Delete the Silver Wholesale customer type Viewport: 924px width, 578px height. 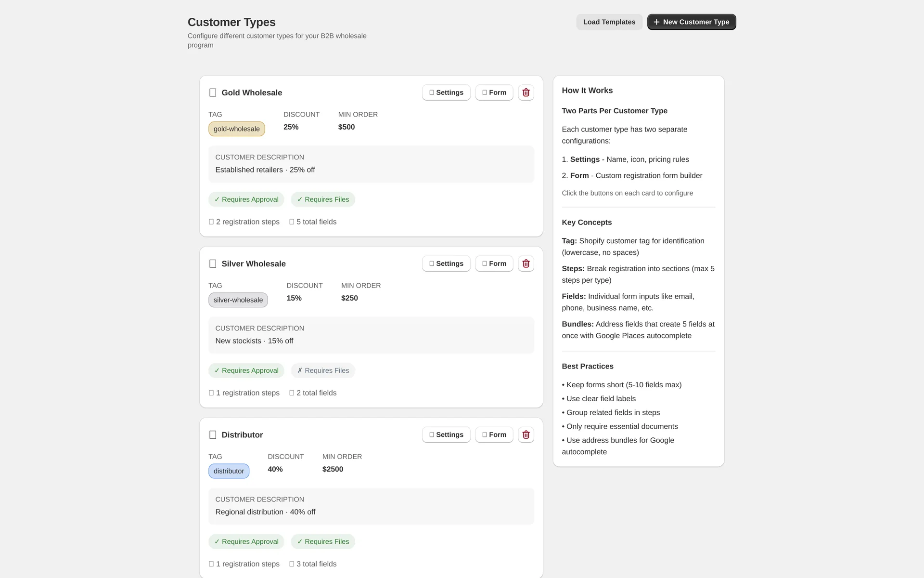(x=526, y=263)
